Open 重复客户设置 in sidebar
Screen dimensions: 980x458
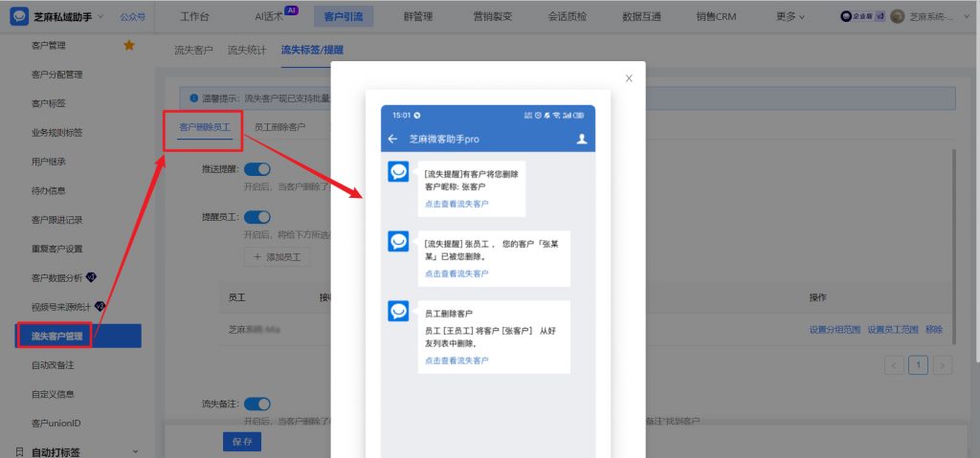(56, 249)
